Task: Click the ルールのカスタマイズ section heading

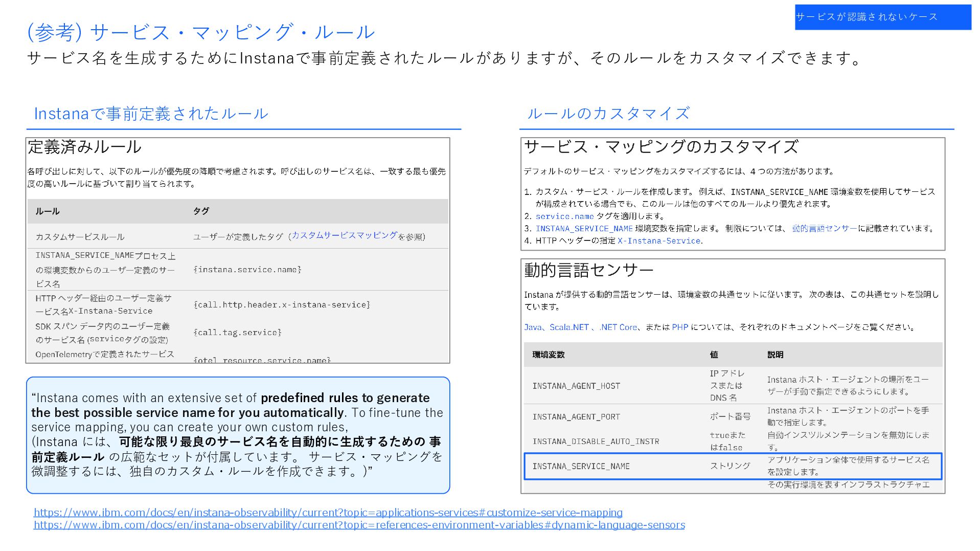Action: (x=608, y=113)
